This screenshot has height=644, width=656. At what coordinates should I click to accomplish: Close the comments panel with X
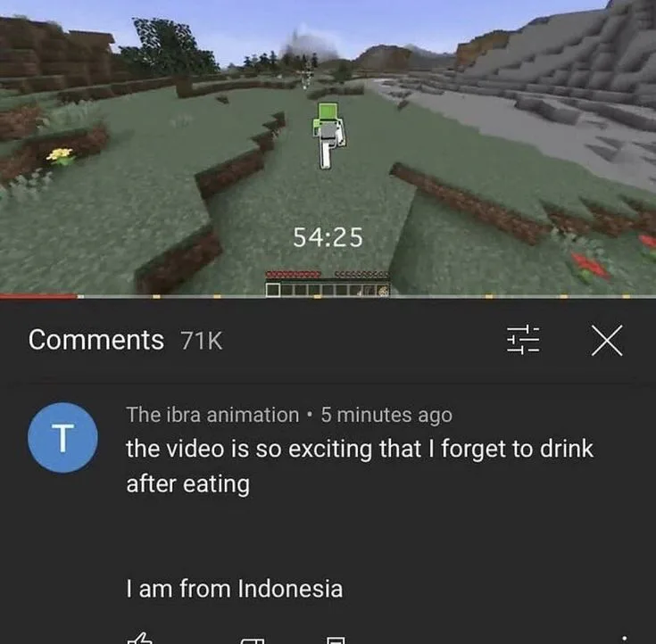tap(607, 341)
